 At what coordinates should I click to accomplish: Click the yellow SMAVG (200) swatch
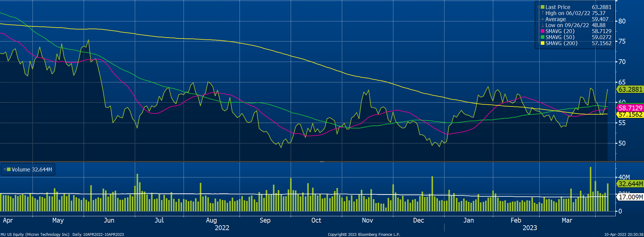(543, 43)
